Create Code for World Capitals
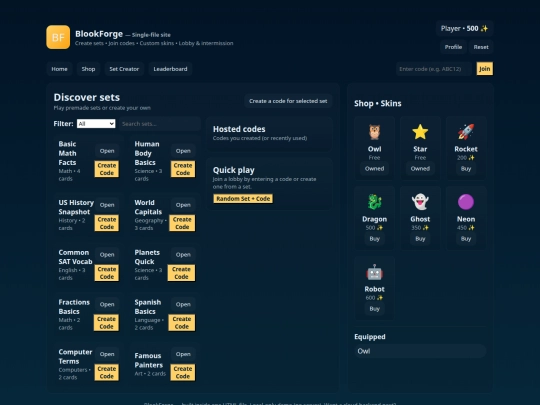 (x=182, y=223)
